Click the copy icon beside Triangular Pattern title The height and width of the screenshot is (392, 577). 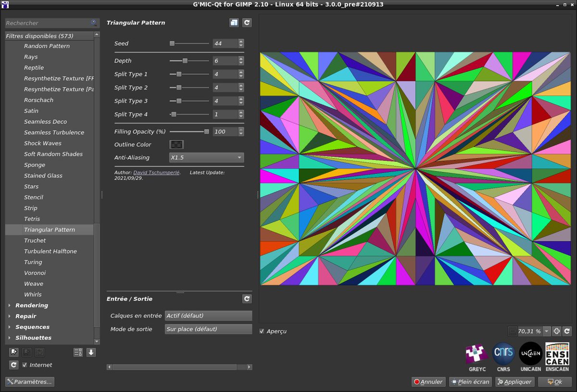click(x=234, y=23)
